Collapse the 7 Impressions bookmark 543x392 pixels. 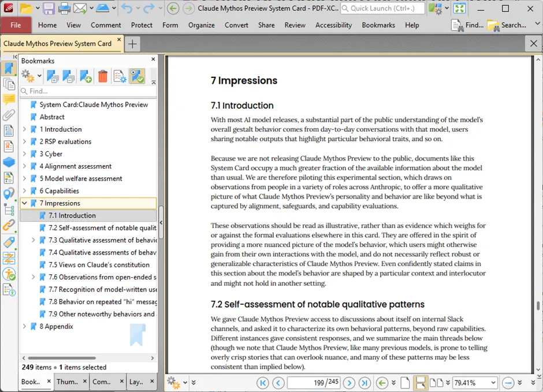click(x=24, y=203)
